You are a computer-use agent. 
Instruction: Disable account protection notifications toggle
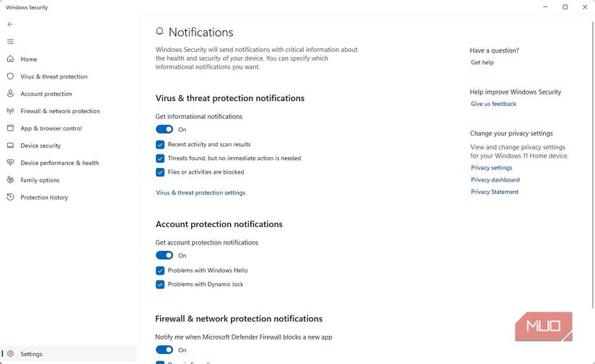[164, 255]
